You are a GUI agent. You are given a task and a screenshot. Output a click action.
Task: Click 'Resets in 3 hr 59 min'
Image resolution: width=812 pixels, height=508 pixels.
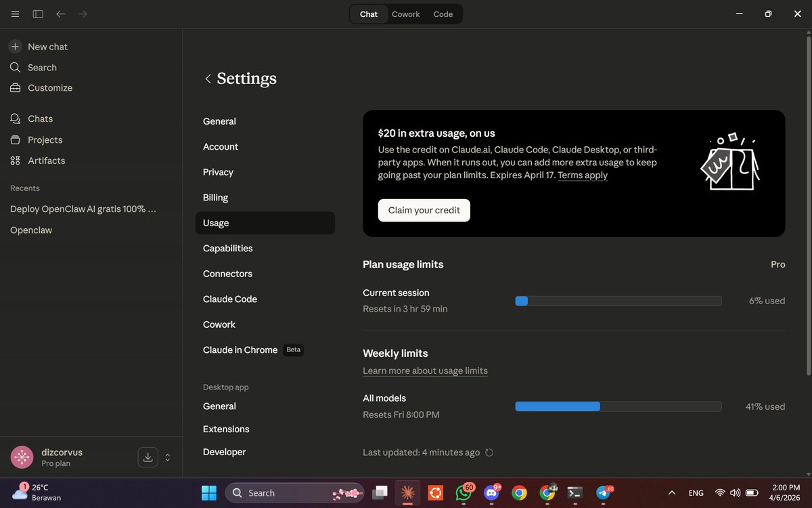405,309
